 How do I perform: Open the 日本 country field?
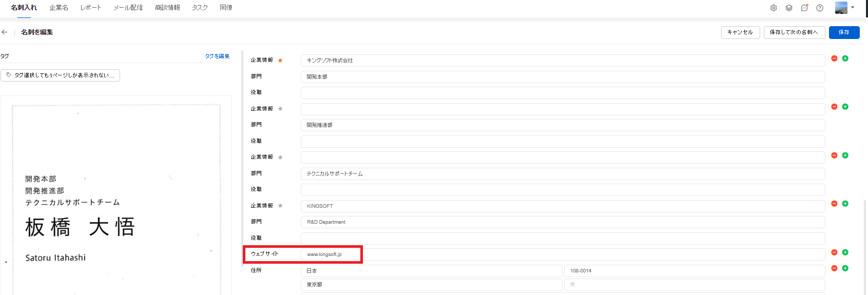[431, 271]
